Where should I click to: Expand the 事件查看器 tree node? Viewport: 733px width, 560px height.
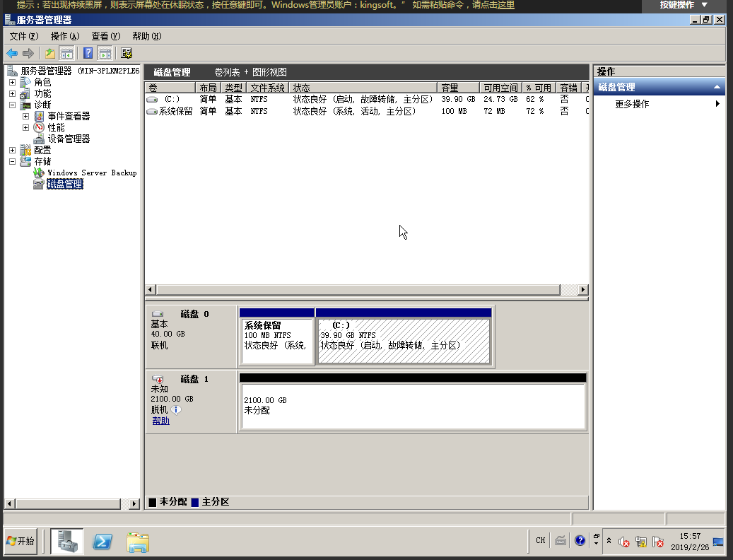25,117
